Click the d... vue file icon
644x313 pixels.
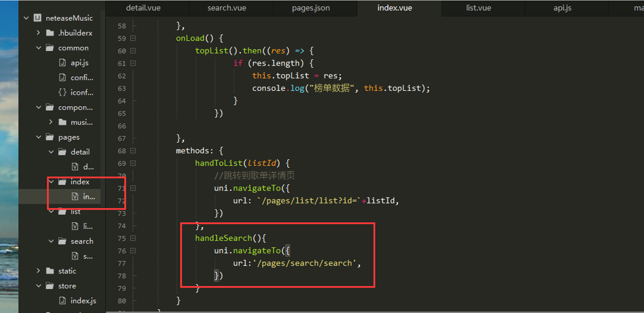[x=75, y=167]
